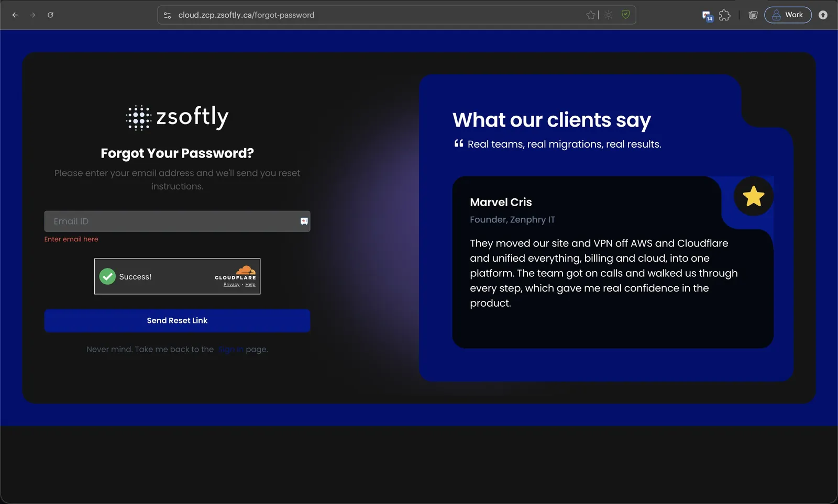This screenshot has width=838, height=504.
Task: Click the 'What our clients say' heading
Action: (552, 120)
